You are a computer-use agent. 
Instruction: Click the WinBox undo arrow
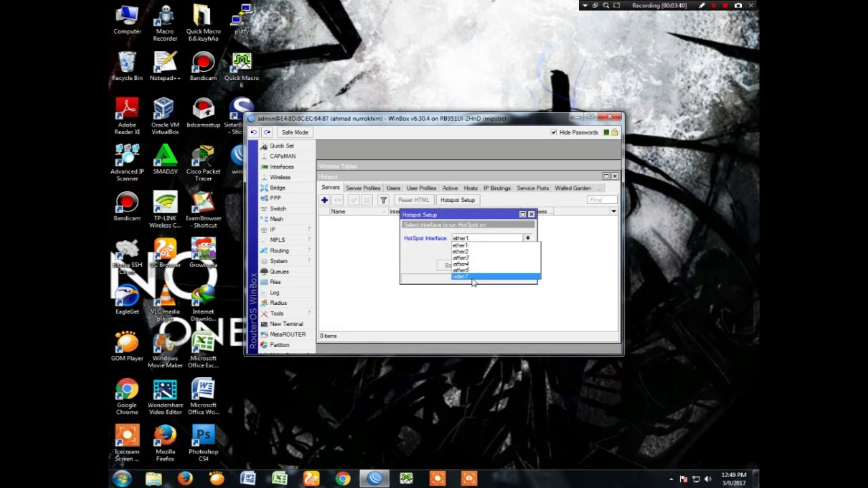254,132
